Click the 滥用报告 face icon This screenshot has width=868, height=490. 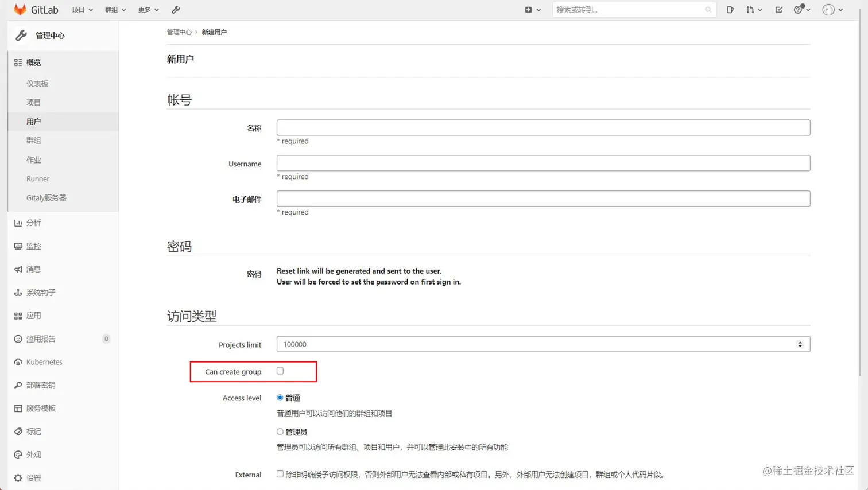point(18,339)
